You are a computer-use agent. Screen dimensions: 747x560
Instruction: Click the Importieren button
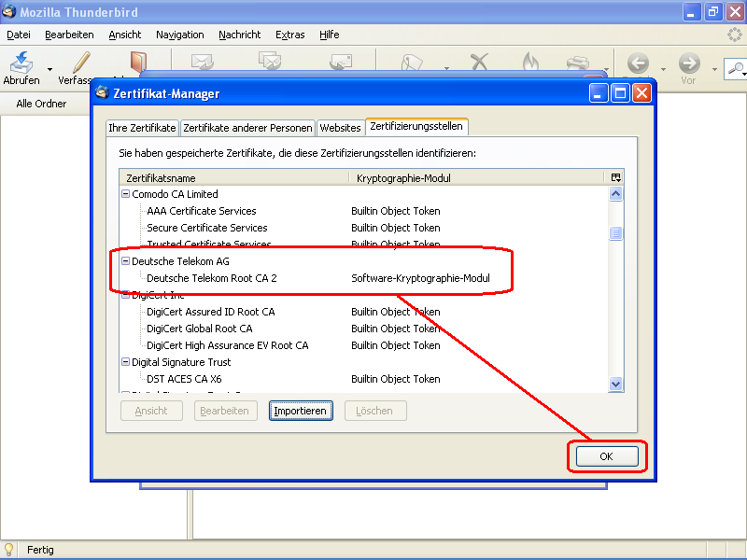(x=301, y=411)
